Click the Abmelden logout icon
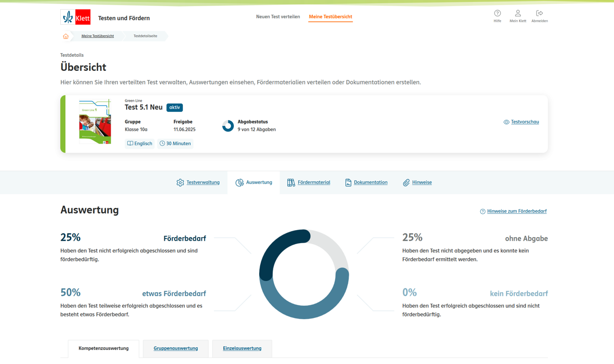The image size is (614, 364). (539, 14)
